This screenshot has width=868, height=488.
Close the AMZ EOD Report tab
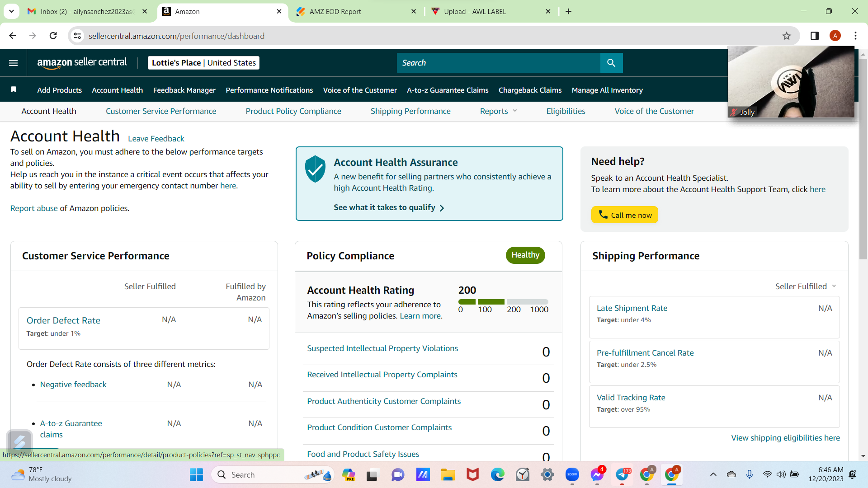414,12
